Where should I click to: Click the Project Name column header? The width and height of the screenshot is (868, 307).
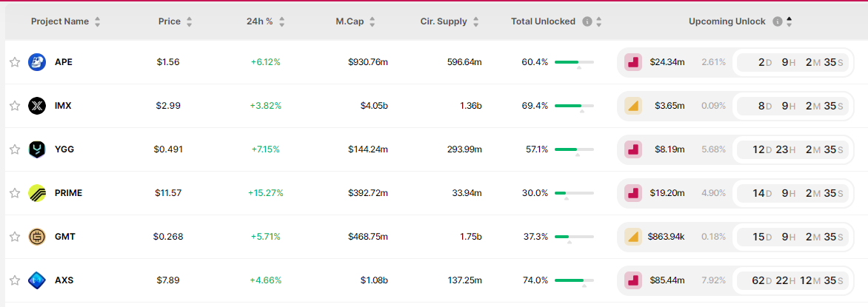tap(60, 21)
